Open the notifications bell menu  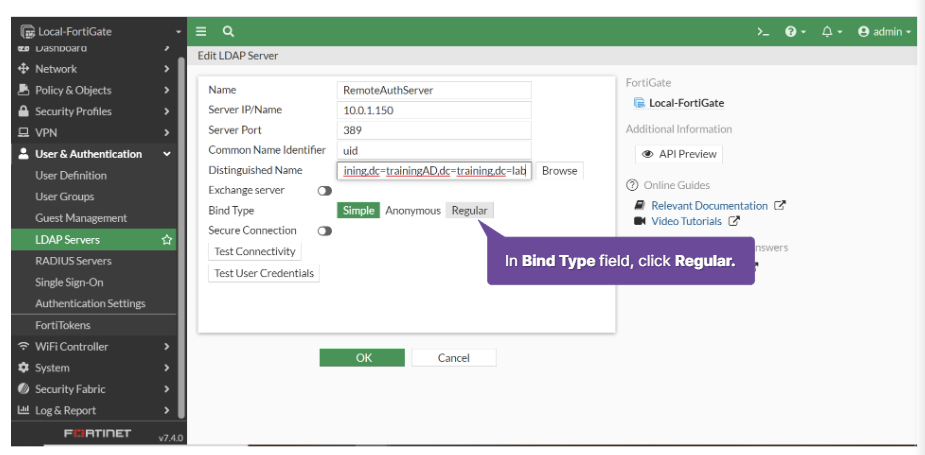coord(832,32)
